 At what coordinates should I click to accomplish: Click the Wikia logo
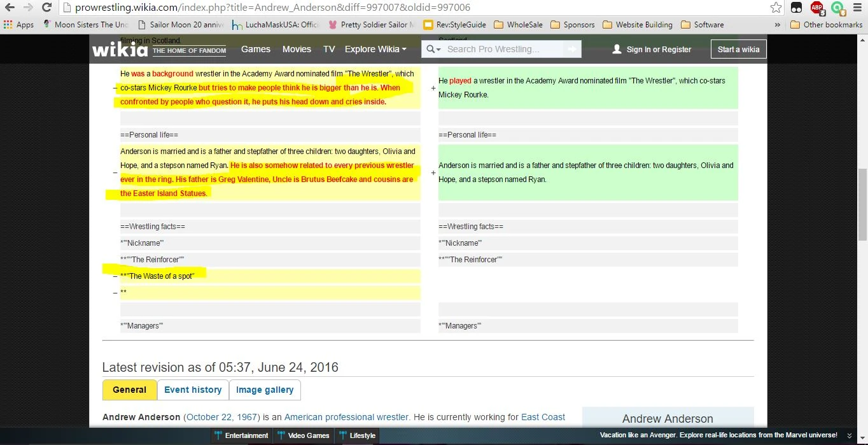[120, 49]
